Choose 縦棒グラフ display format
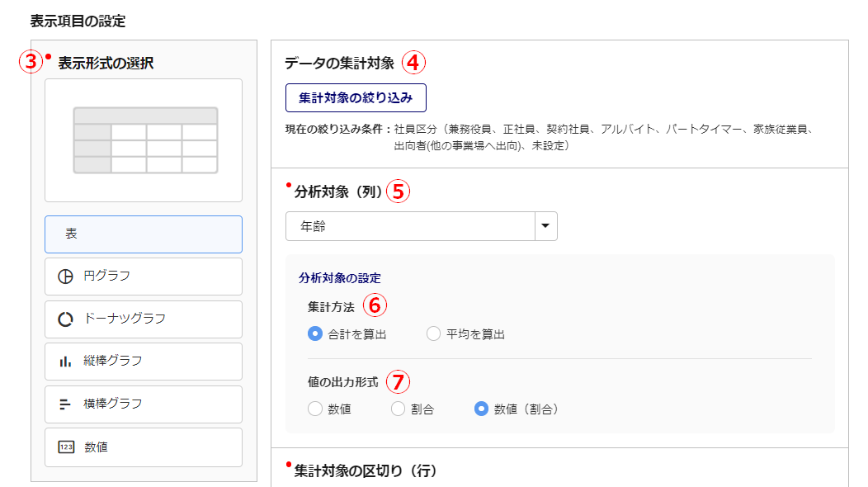This screenshot has width=868, height=487. [x=144, y=362]
